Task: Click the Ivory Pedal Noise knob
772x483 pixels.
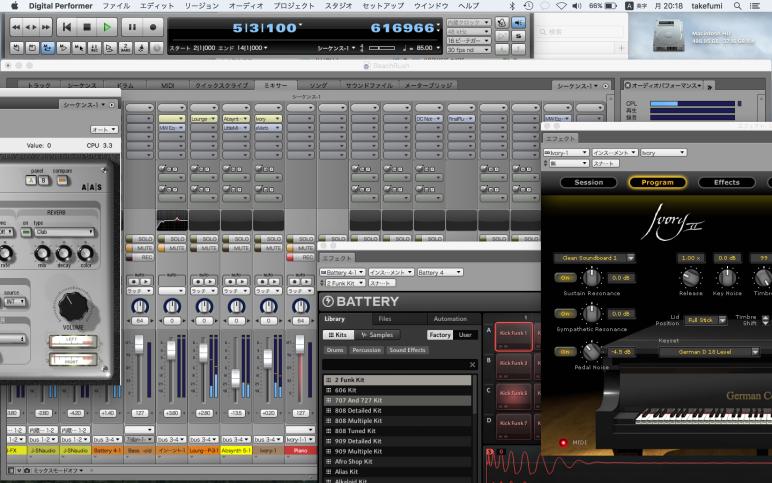Action: click(591, 352)
